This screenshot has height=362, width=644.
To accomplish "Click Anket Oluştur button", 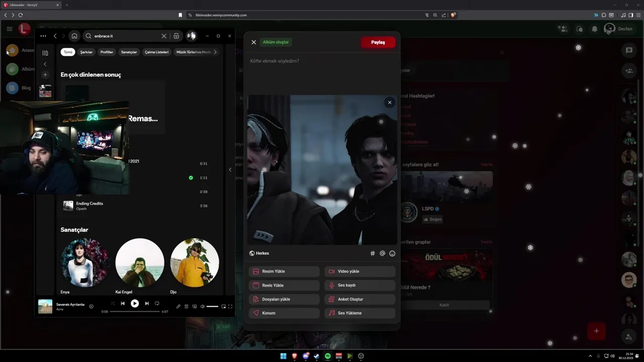I will coord(360,299).
